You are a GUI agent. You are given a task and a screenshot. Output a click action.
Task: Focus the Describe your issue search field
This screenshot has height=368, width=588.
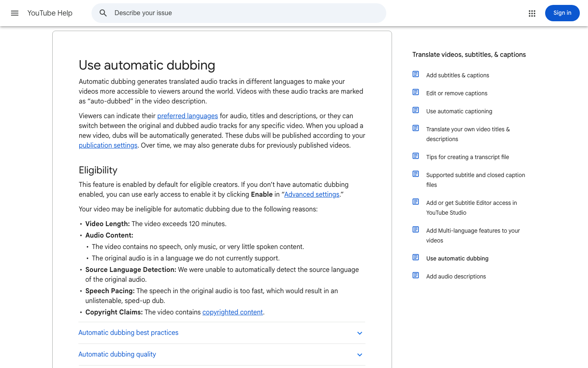pyautogui.click(x=239, y=13)
